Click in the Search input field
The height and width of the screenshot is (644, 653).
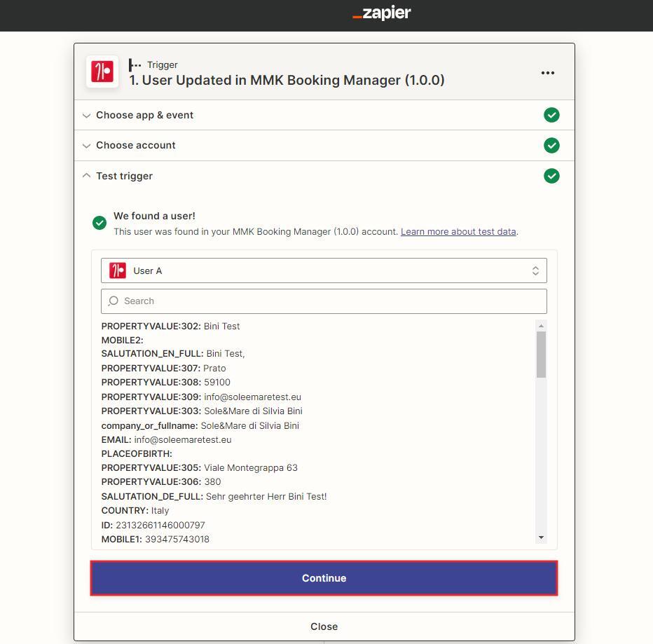click(324, 301)
